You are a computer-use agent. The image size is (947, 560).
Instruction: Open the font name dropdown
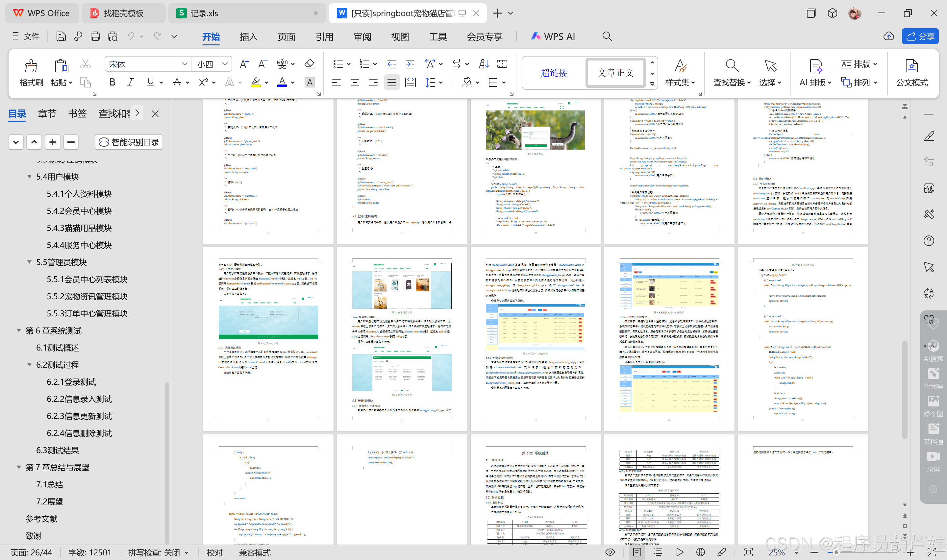click(x=185, y=64)
